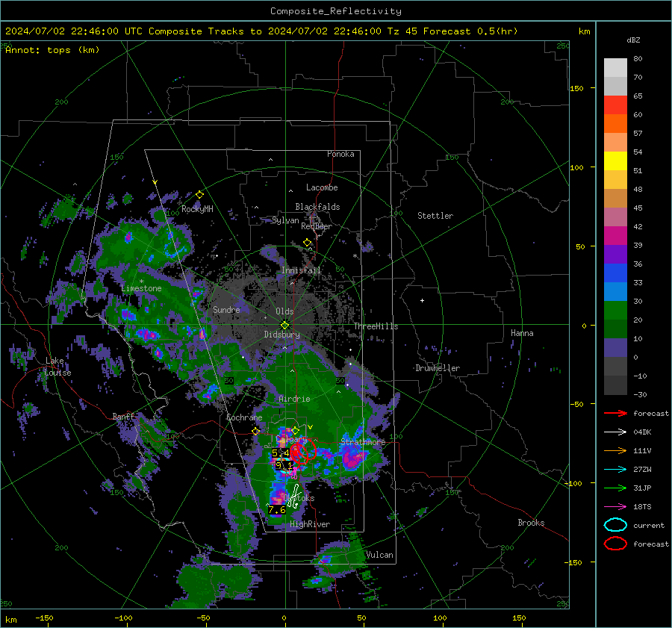Click the white storm track near Okotoks
672x628 pixels.
coord(294,497)
